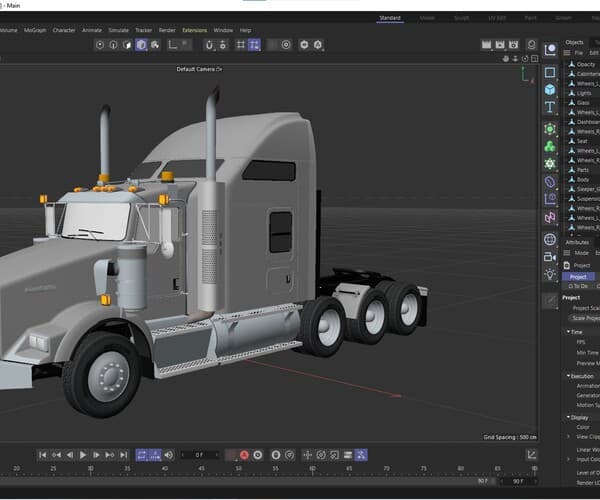Click the Text spline tool icon
600x500 pixels.
pos(550,107)
